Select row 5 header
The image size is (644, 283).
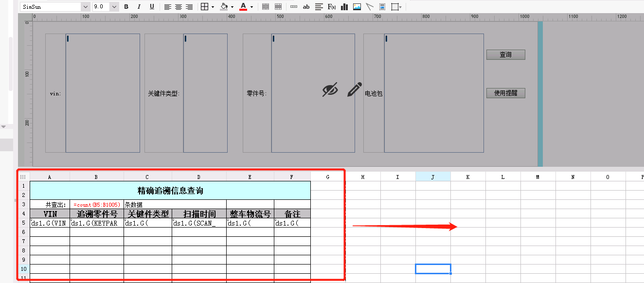tap(23, 223)
